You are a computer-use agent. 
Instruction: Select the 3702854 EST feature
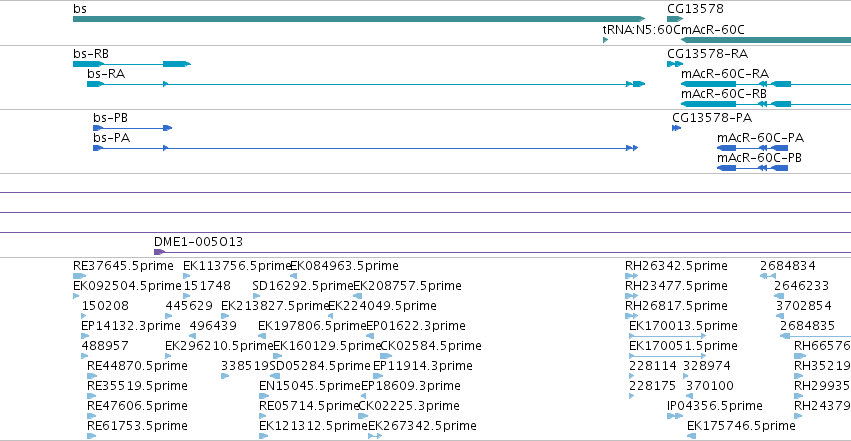point(779,316)
